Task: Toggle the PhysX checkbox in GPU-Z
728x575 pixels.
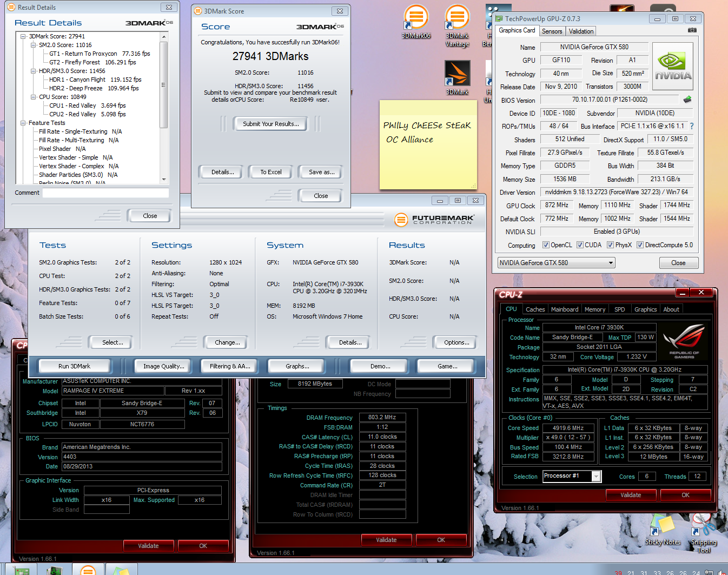Action: 610,245
